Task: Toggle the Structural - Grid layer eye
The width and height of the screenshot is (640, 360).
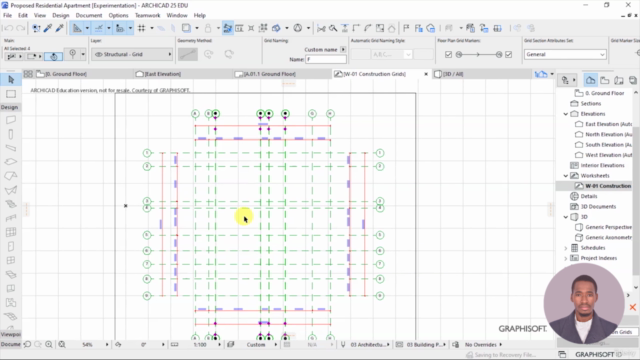Action: pyautogui.click(x=98, y=54)
